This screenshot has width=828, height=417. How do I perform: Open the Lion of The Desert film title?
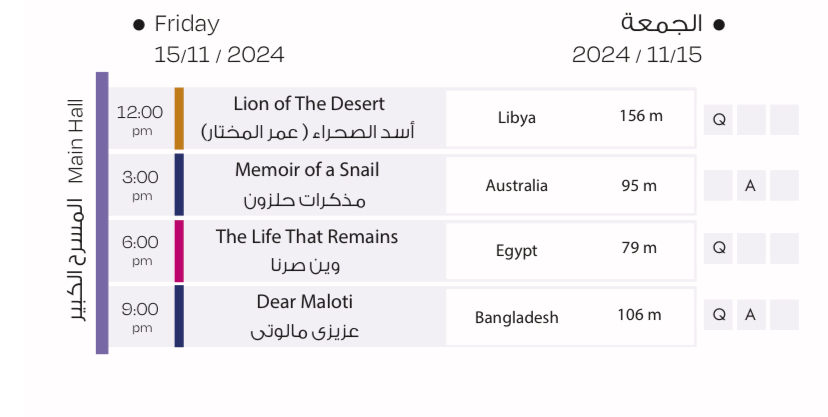pyautogui.click(x=309, y=104)
